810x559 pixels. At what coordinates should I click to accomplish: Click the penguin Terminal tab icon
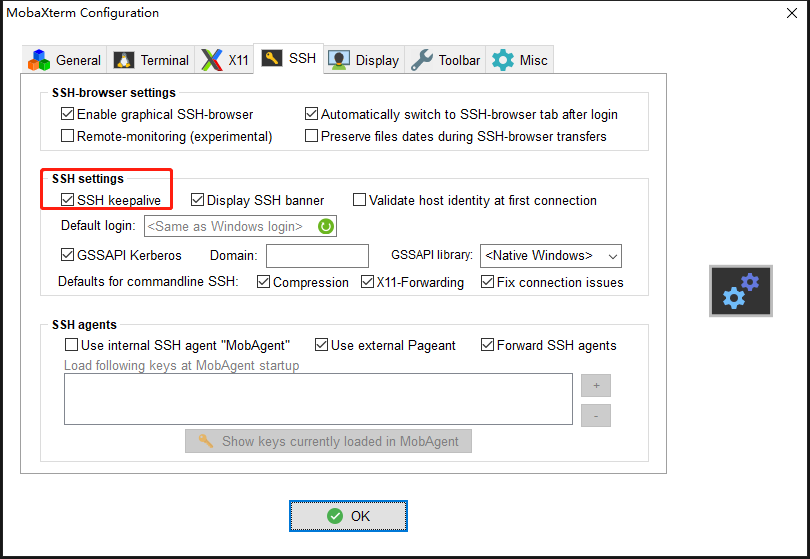point(124,60)
